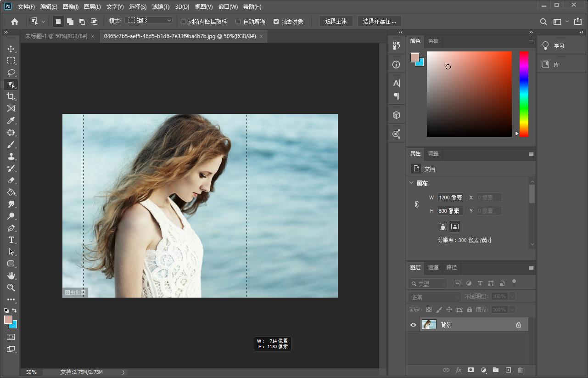Switch to the 通道 tab

click(432, 267)
